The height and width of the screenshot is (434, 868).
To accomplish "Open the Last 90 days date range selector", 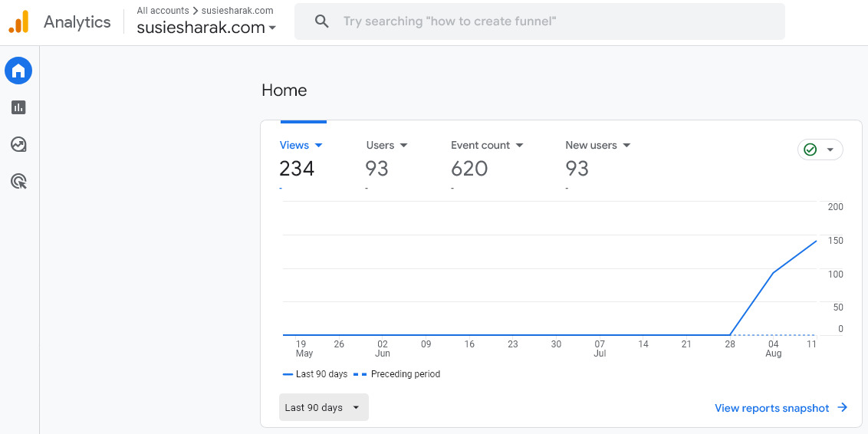I will tap(323, 407).
